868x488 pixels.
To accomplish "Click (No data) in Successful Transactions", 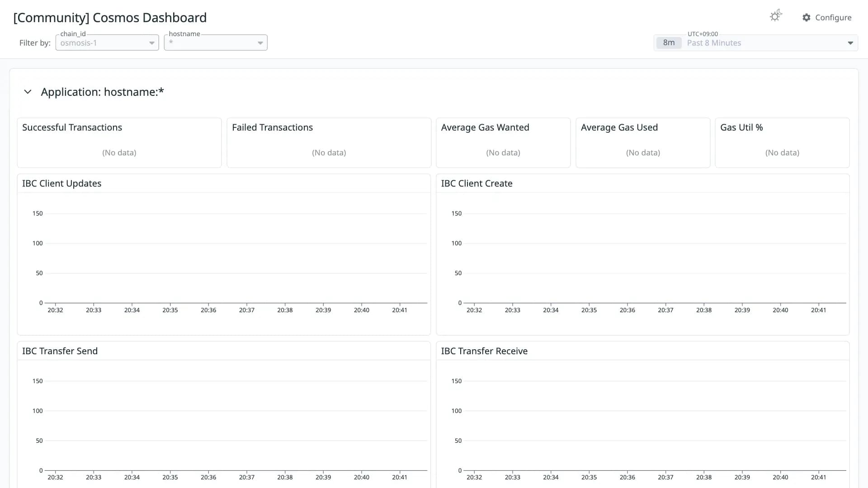I will click(119, 153).
